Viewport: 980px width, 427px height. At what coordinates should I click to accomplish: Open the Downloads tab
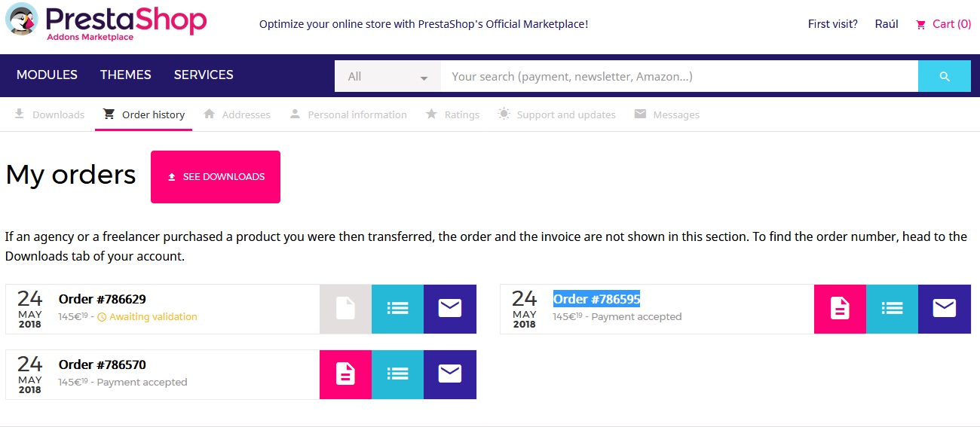(49, 114)
